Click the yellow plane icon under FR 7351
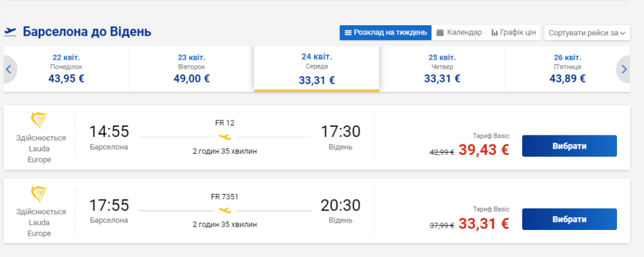The height and width of the screenshot is (257, 644). tap(225, 210)
